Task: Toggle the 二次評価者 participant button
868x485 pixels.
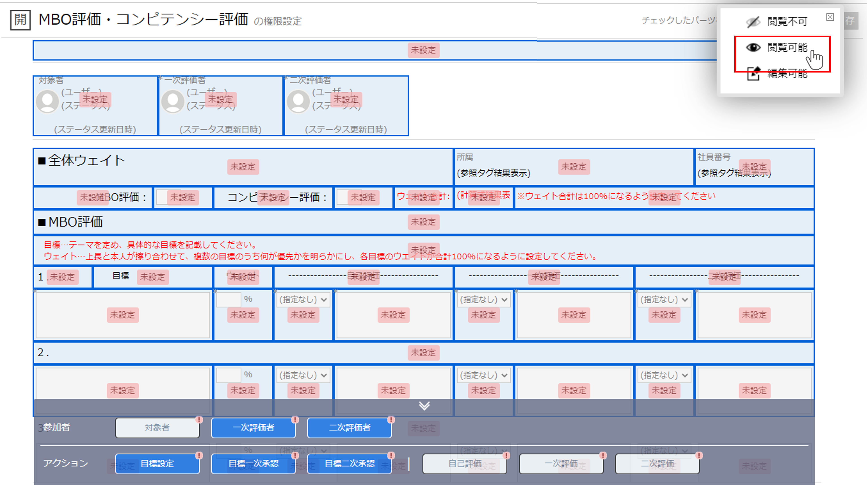Action: [x=349, y=428]
